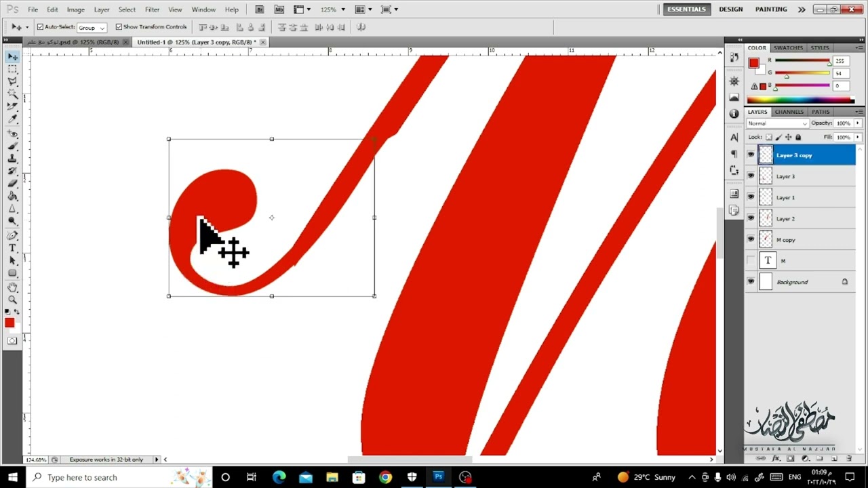The height and width of the screenshot is (488, 868).
Task: Hide Layer 3 copy with eye icon
Action: tap(751, 155)
